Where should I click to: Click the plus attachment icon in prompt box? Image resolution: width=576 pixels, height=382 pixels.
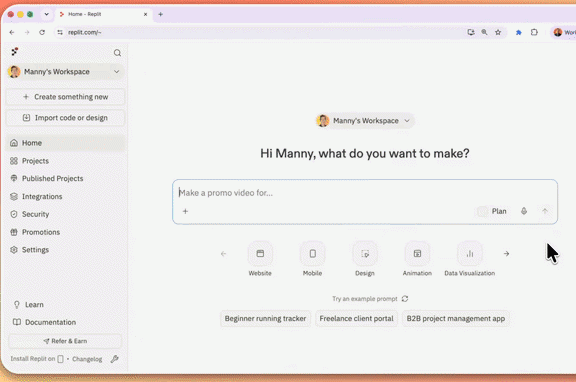click(x=186, y=211)
